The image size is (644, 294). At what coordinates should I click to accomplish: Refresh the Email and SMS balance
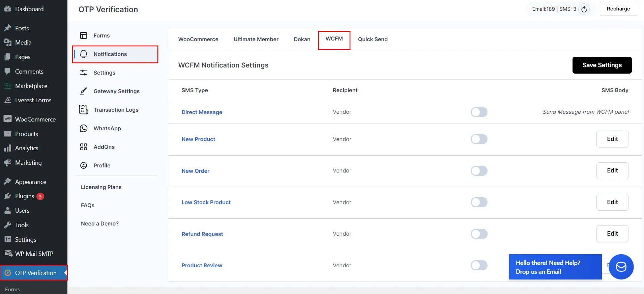pos(584,9)
